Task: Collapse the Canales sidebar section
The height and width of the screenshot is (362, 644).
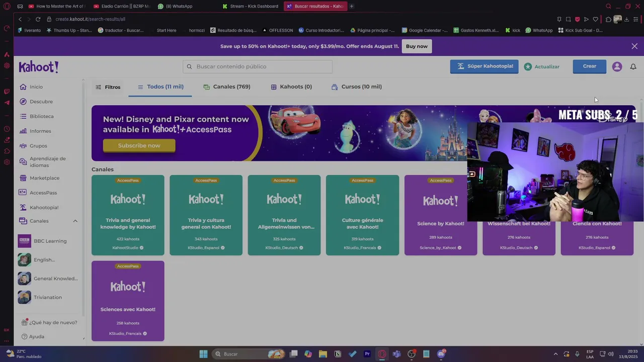Action: point(75,221)
